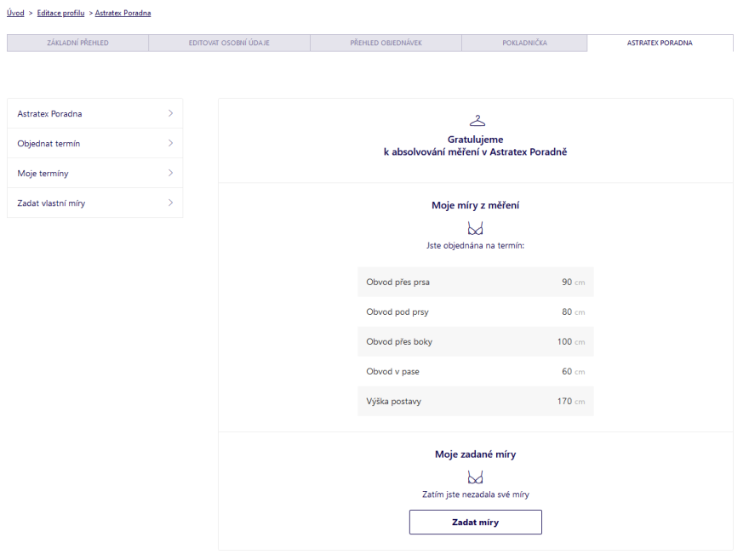Viewport: 749px width, 560px height.
Task: Select the Astratex Poradna tab
Action: 660,43
